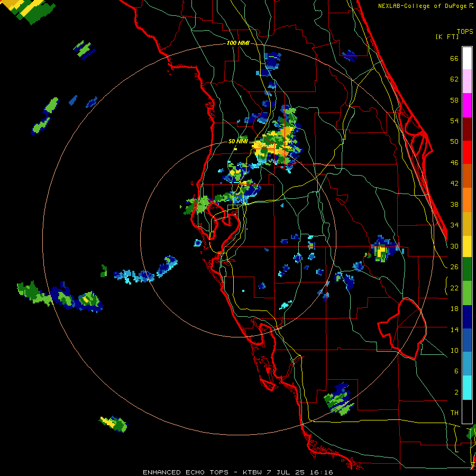Select the cyan legend swatch beside 2
Screen dimensions: 476x476
467,388
